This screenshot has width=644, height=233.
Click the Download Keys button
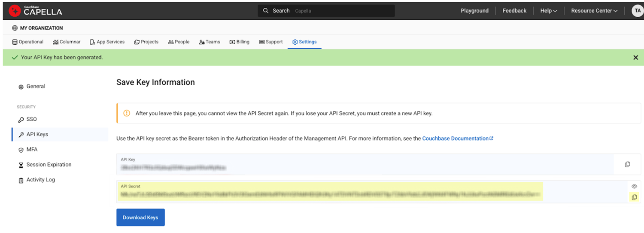[x=140, y=218]
